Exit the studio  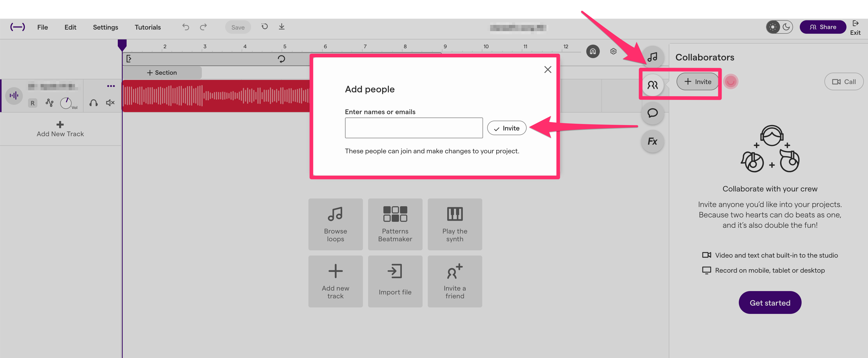coord(855,28)
